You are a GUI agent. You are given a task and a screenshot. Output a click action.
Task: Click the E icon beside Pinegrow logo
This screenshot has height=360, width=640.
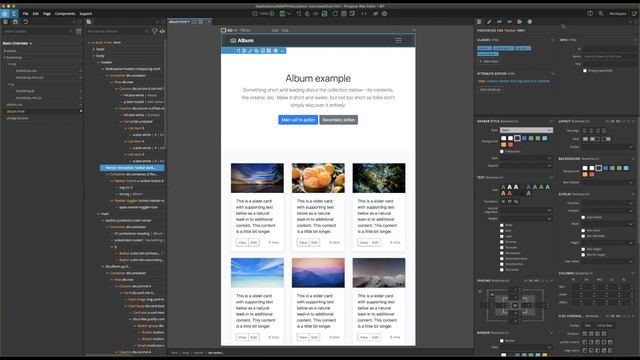coord(14,13)
